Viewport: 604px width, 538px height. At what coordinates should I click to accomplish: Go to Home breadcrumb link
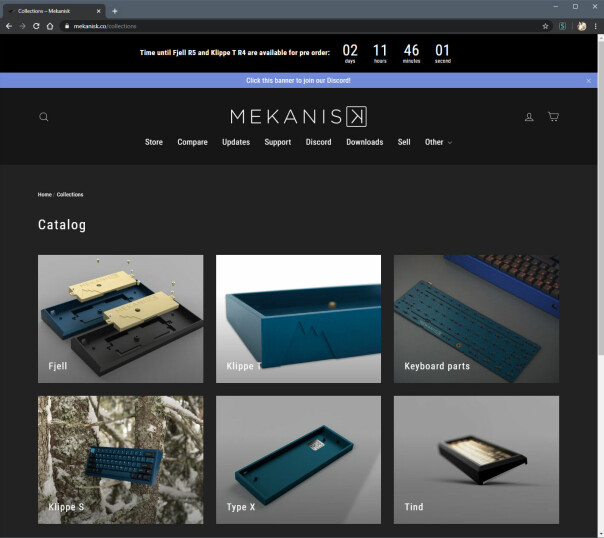tap(44, 194)
